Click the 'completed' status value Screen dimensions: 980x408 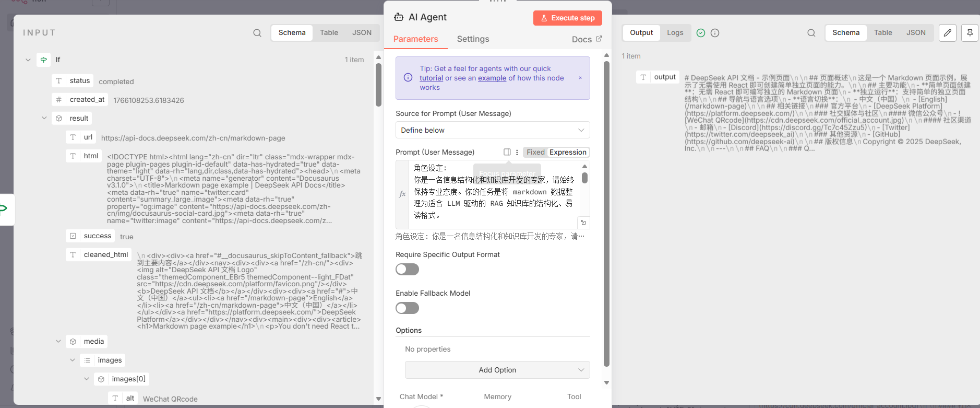click(x=116, y=81)
